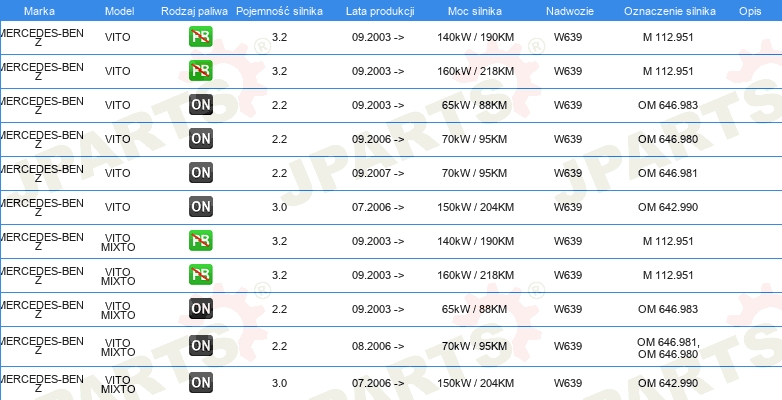Screen dimensions: 782x400
Task: Click petrol icon in VITO MIXTO 160kW / 218KM row
Action: coord(200,275)
